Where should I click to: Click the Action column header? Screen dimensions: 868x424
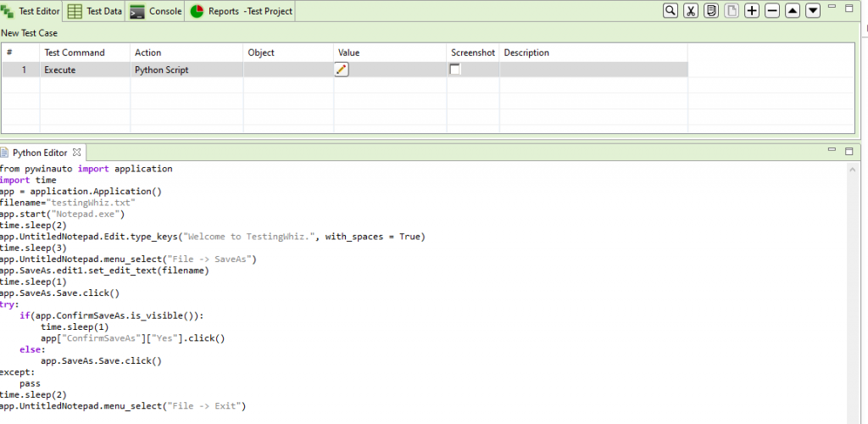[187, 53]
